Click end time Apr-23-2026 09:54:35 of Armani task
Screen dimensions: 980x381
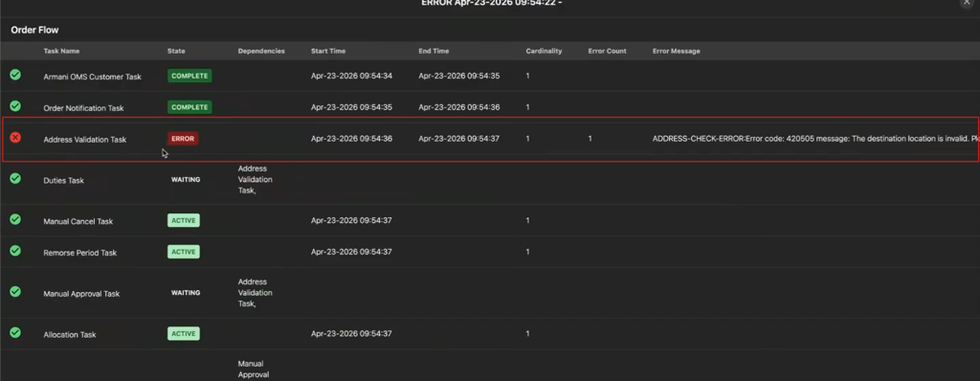pos(459,77)
